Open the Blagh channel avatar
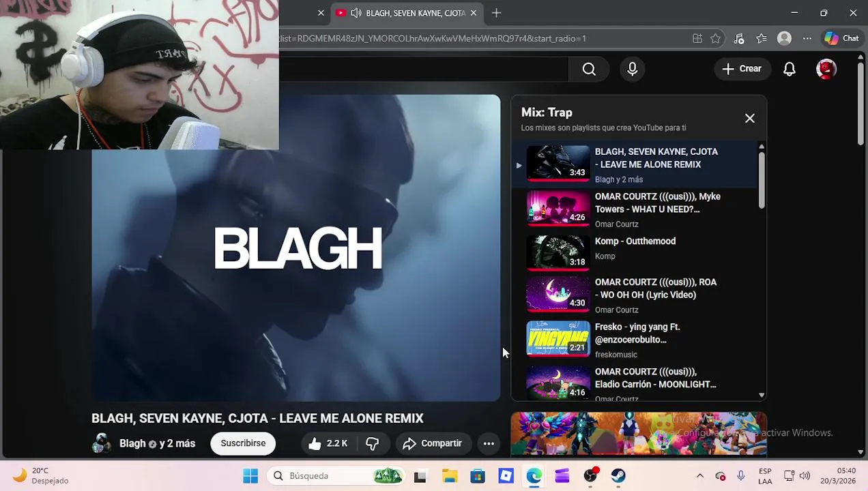Image resolution: width=868 pixels, height=491 pixels. click(102, 443)
